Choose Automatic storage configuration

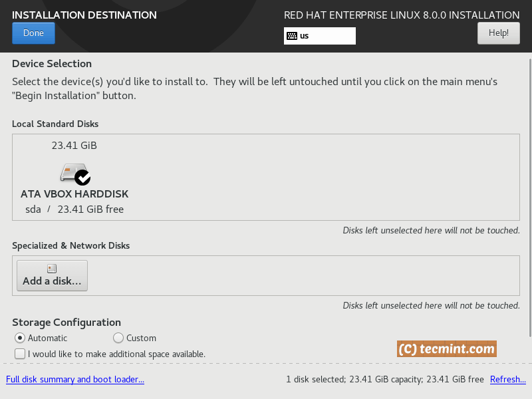pyautogui.click(x=20, y=338)
